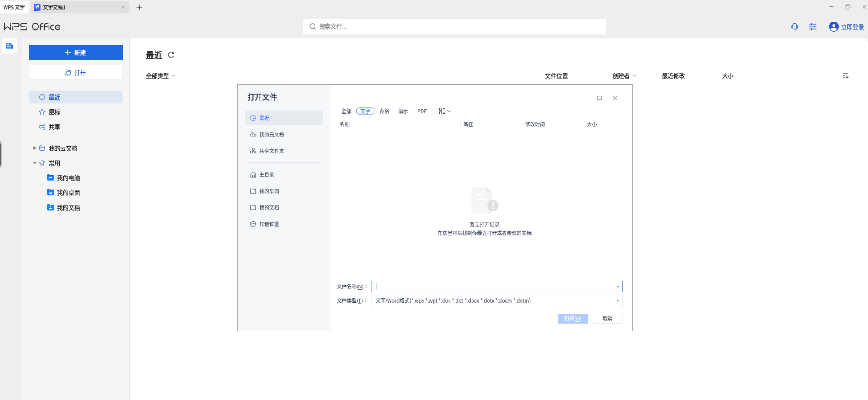Open 我的云文档 in the open-file dialog
This screenshot has height=400, width=868.
(271, 135)
